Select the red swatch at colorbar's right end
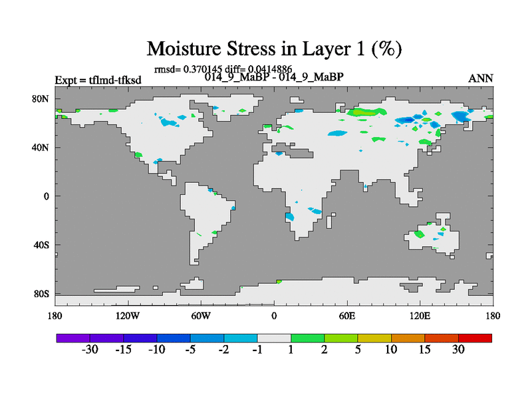 point(475,338)
